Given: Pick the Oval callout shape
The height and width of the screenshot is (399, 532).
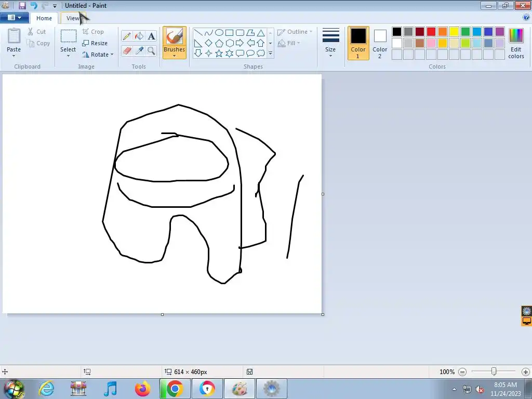Looking at the screenshot, I should tap(250, 54).
